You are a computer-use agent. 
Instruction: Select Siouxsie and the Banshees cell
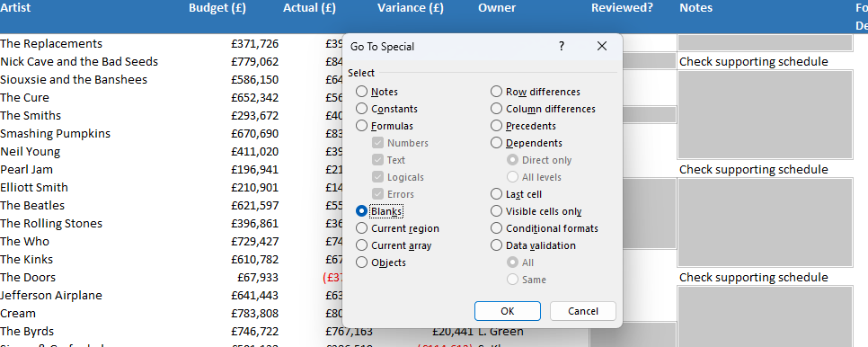coord(74,80)
